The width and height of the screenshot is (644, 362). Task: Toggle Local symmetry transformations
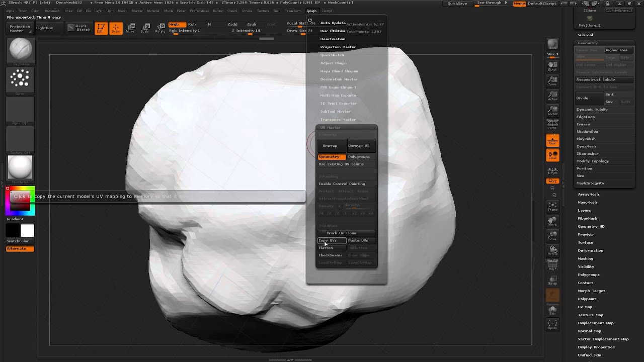click(552, 155)
